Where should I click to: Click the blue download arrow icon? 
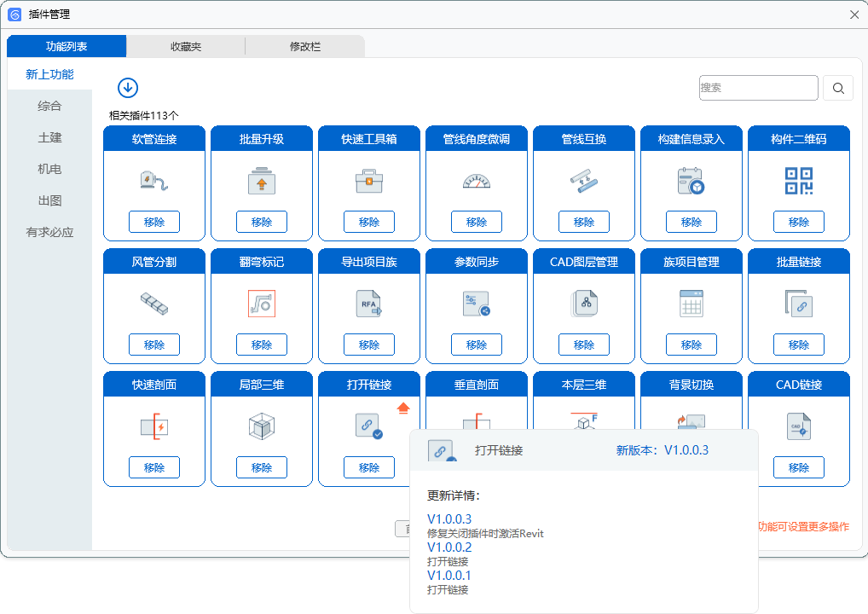128,88
